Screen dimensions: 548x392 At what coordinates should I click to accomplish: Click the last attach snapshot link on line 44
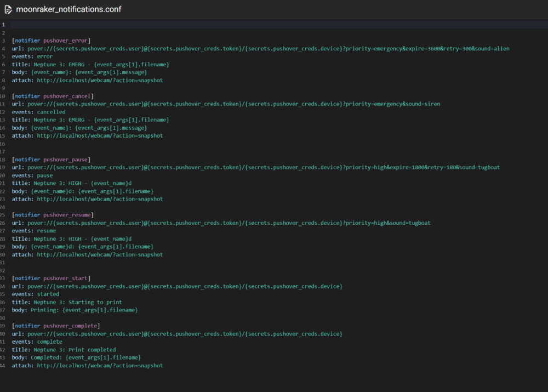[100, 366]
